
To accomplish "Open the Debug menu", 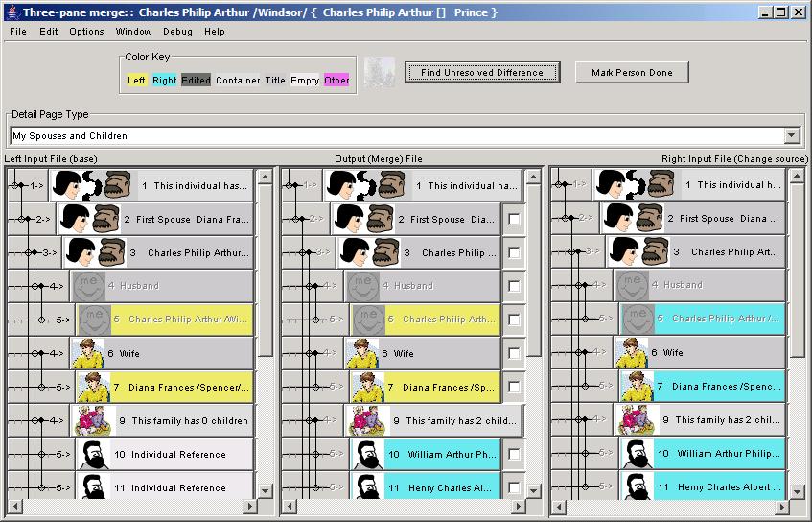I will [177, 32].
